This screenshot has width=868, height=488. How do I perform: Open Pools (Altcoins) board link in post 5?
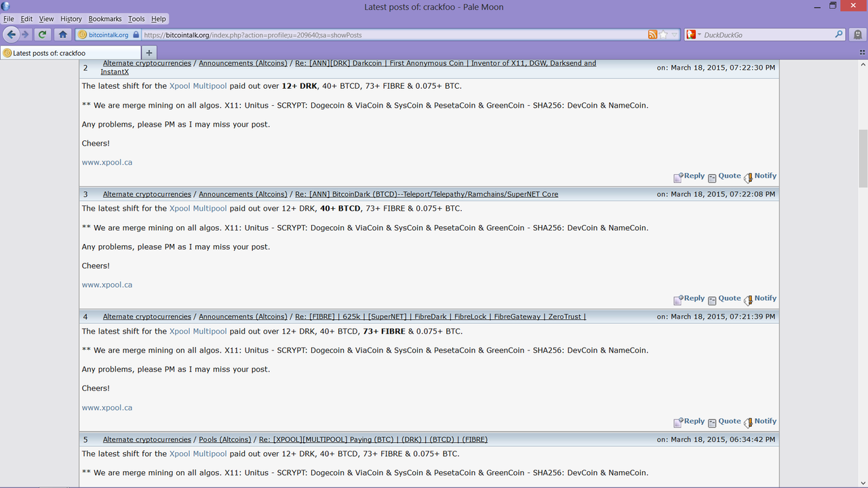tap(224, 439)
